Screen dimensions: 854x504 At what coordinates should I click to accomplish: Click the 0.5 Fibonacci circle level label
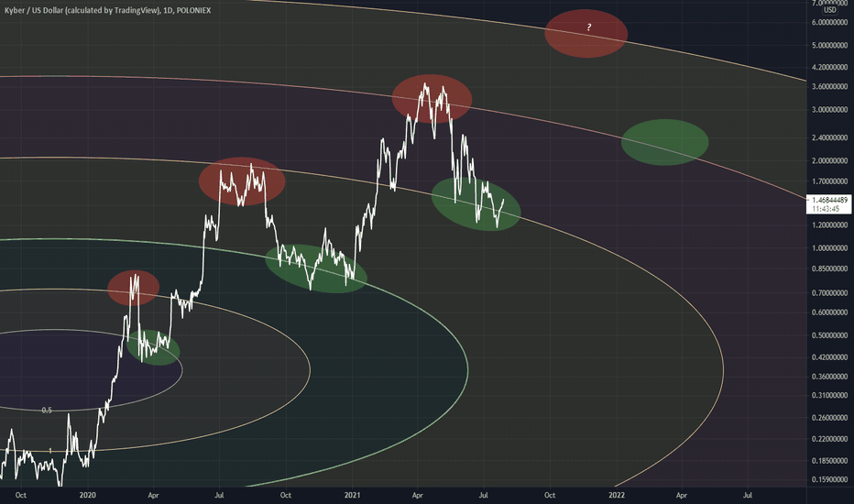(47, 411)
